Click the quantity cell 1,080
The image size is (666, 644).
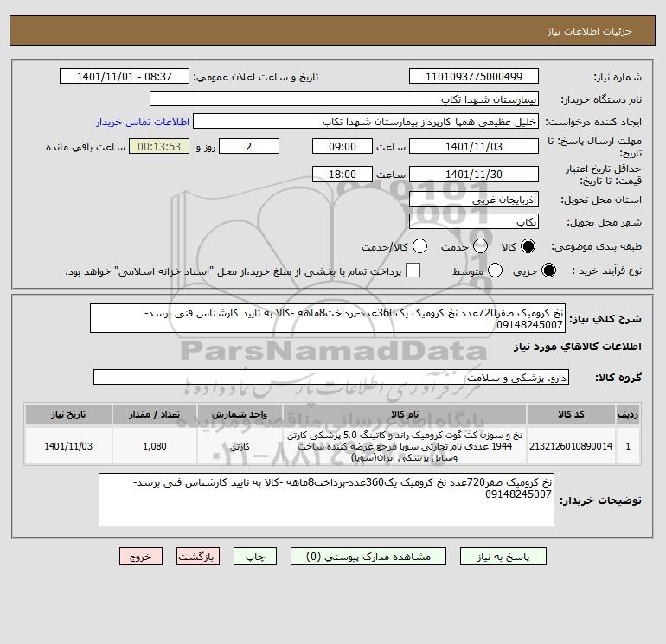(x=155, y=446)
